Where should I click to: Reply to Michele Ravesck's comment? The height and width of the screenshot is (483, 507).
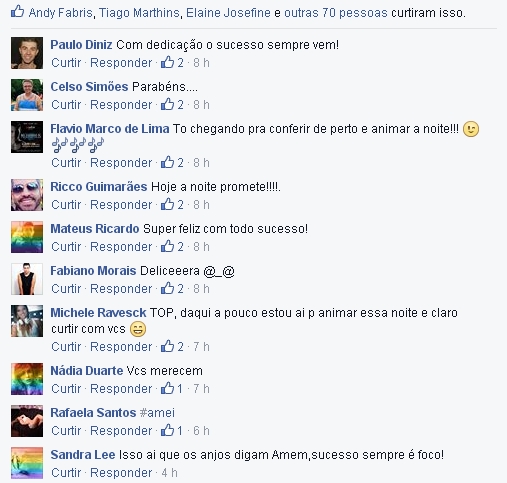[x=121, y=347]
